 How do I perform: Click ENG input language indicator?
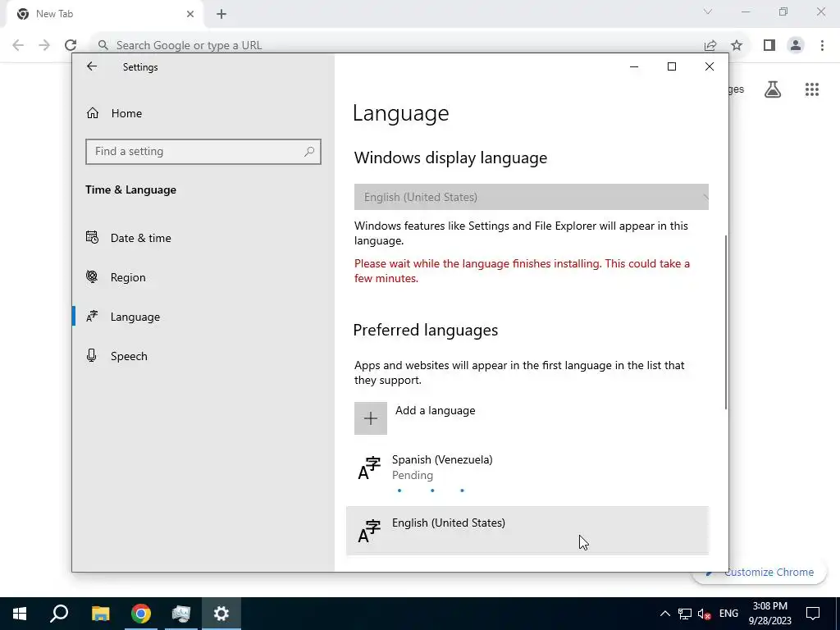pyautogui.click(x=728, y=614)
